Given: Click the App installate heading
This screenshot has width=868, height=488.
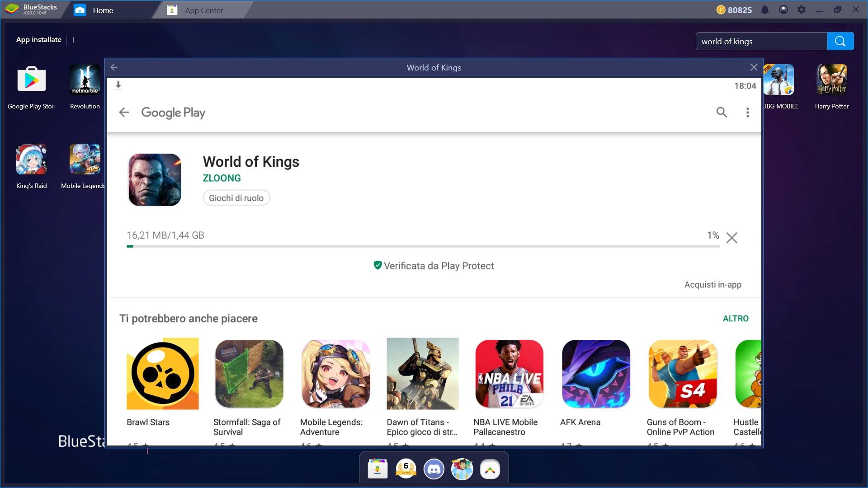Looking at the screenshot, I should (x=39, y=40).
